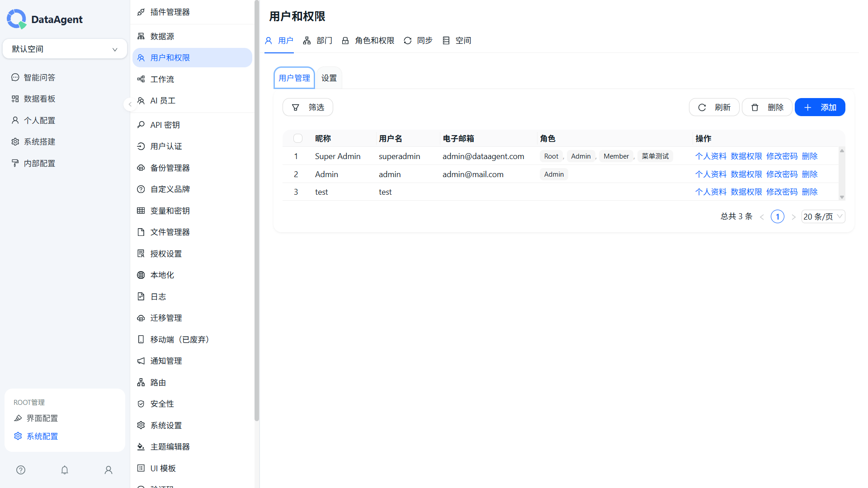Viewport: 868px width, 488px height.
Task: Click the 迁移管理 icon
Action: pos(141,318)
